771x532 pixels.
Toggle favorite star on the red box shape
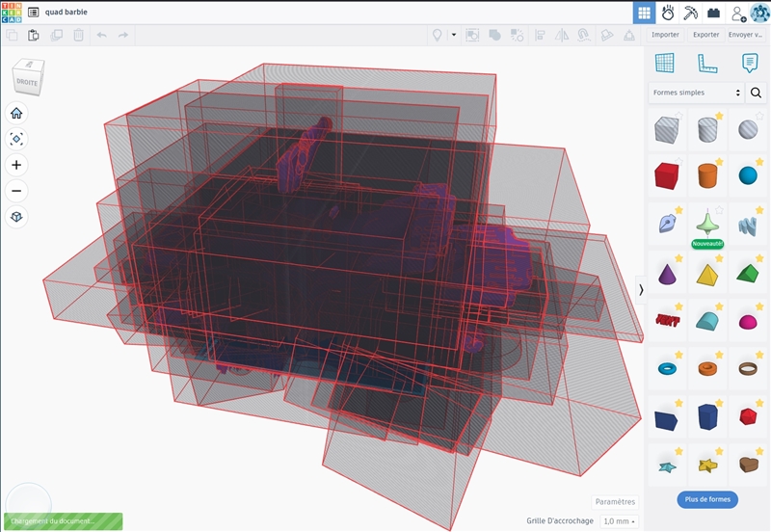679,163
